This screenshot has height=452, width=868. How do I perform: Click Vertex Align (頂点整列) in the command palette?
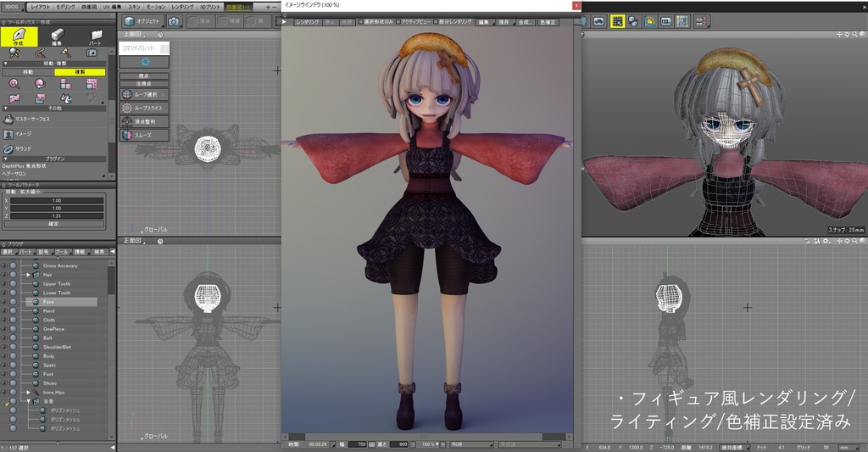144,121
